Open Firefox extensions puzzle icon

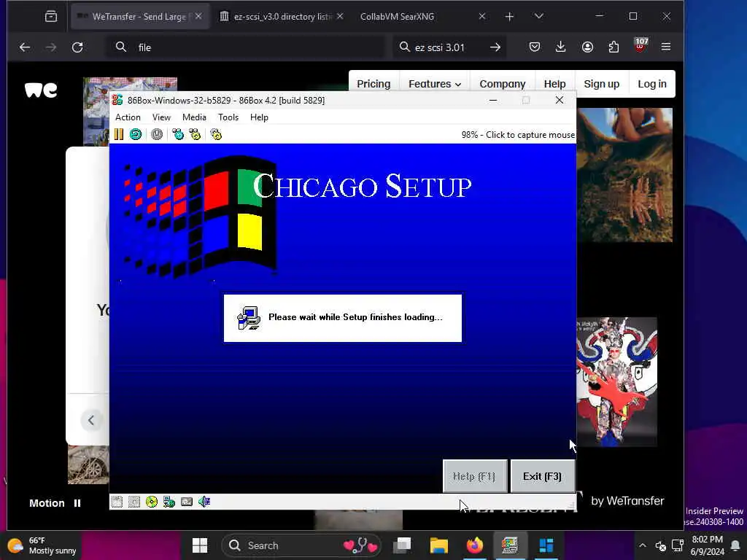(x=614, y=47)
